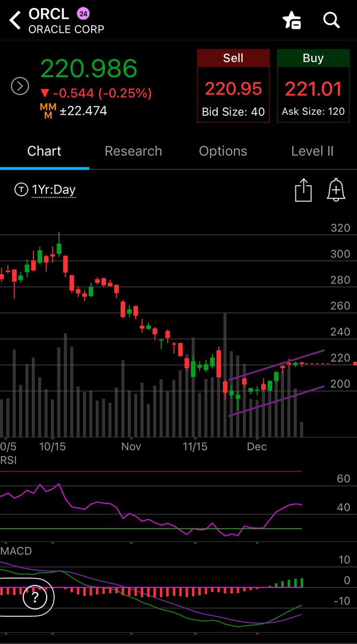Tap the 10/15 date axis label
This screenshot has width=357, height=644.
coord(52,447)
